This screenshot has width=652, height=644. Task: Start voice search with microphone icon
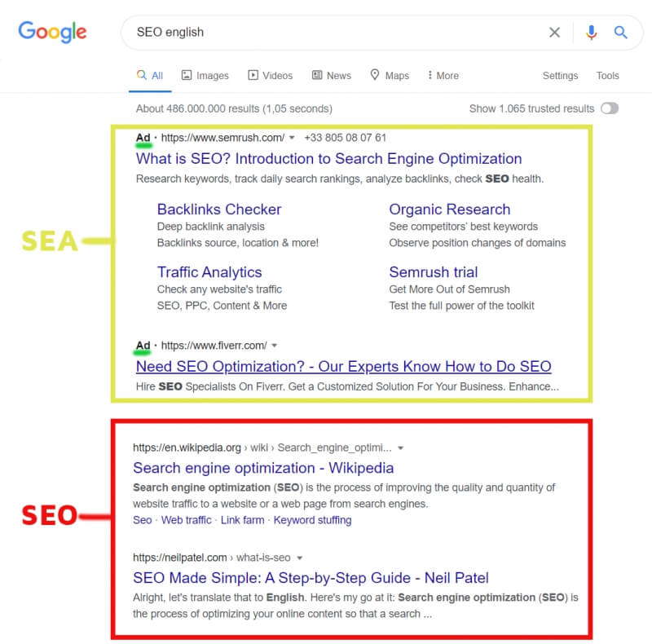pyautogui.click(x=592, y=32)
